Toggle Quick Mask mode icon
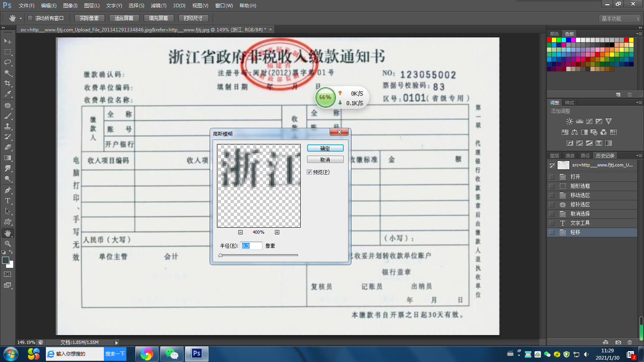644x362 pixels. [x=8, y=274]
